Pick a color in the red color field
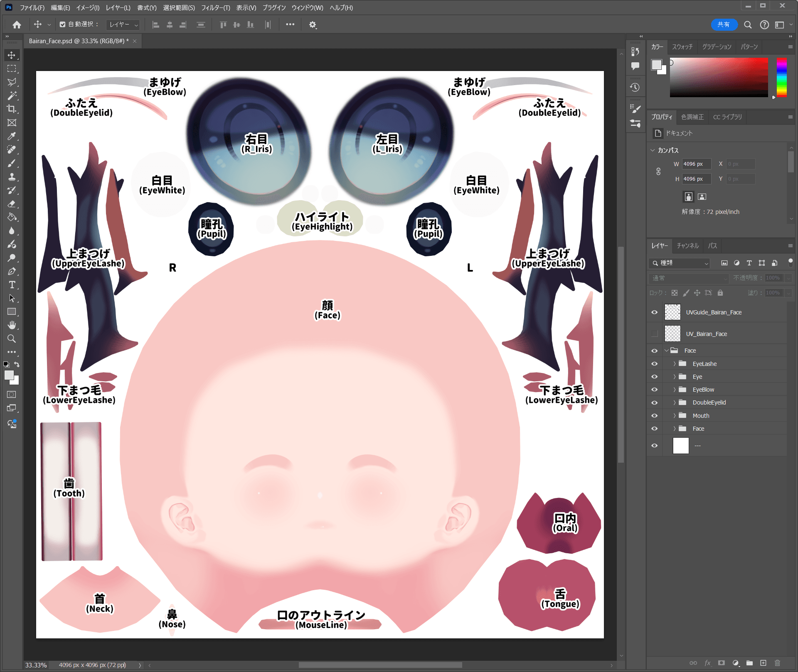The height and width of the screenshot is (672, 798). [x=719, y=78]
